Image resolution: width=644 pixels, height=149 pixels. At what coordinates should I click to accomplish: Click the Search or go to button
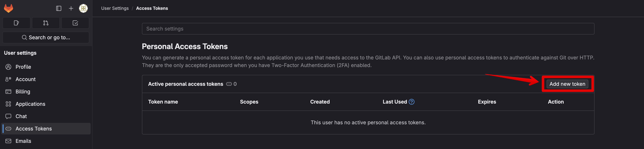46,37
